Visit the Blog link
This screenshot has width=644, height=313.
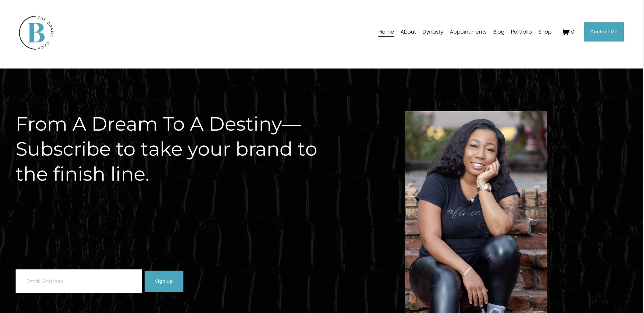click(498, 32)
